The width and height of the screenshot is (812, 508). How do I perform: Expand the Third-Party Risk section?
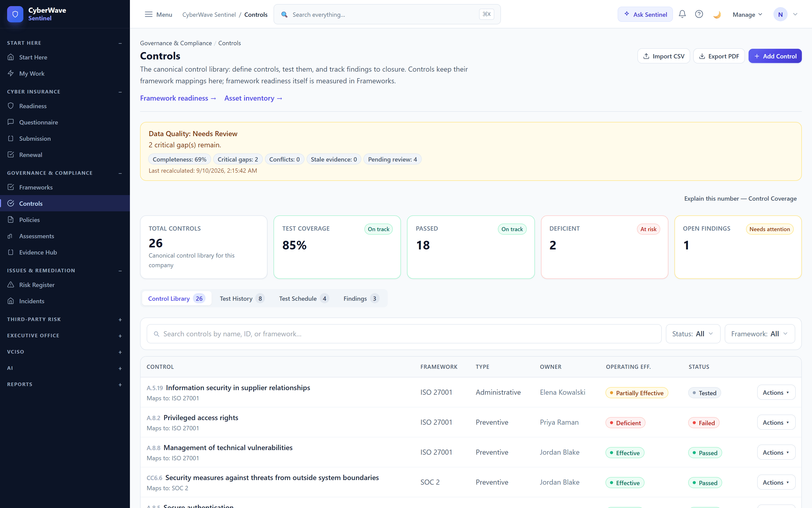[x=120, y=320]
